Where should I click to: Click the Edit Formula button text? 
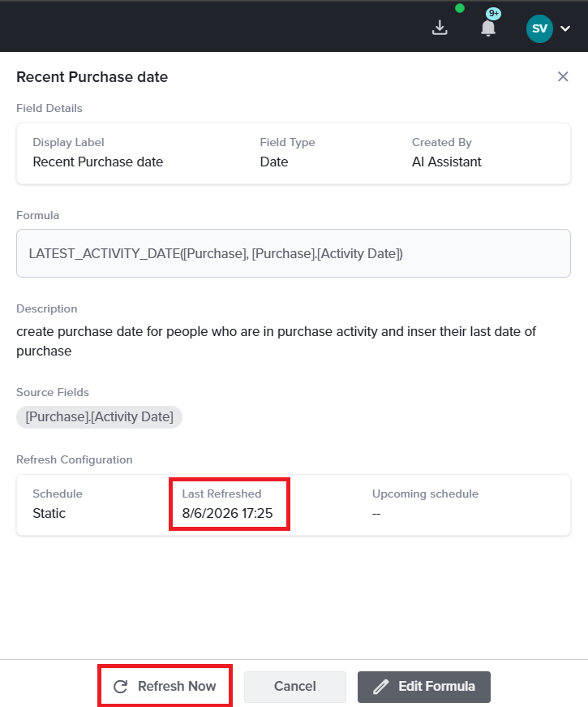tap(436, 686)
